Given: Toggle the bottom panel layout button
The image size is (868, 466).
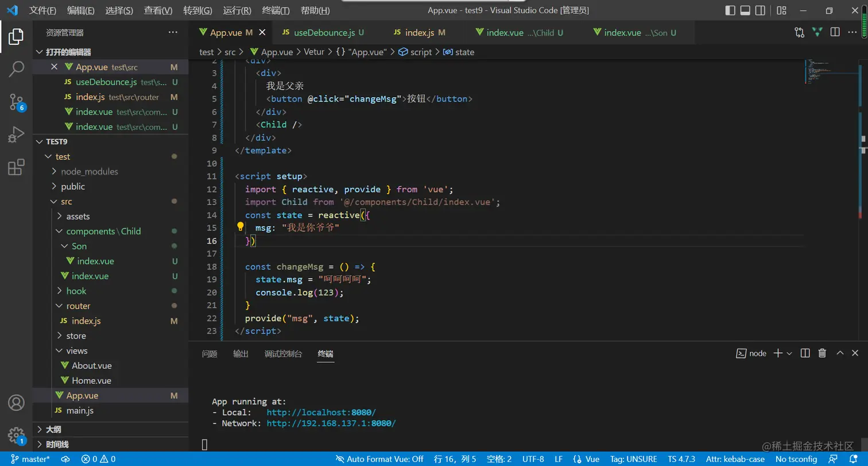Looking at the screenshot, I should (745, 10).
